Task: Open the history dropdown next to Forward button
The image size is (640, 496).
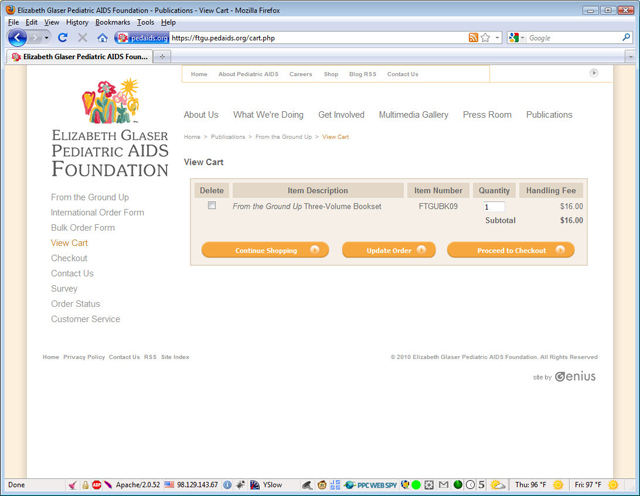Action: pos(47,38)
